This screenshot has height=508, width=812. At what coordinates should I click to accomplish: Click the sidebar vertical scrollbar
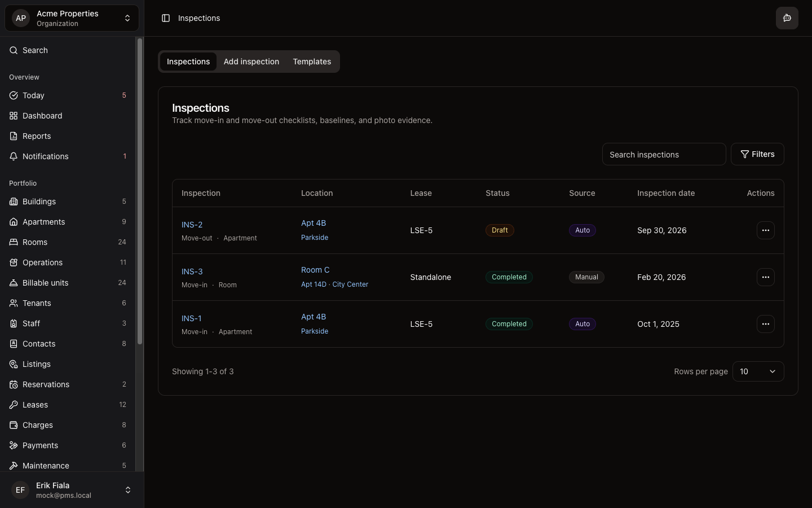coord(140,192)
